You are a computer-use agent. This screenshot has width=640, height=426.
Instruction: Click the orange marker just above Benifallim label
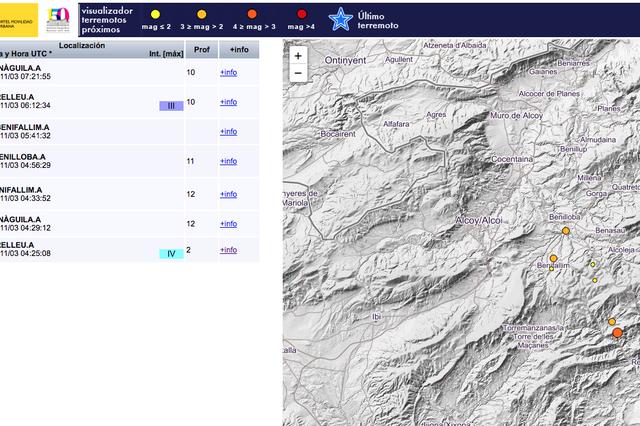(x=553, y=258)
